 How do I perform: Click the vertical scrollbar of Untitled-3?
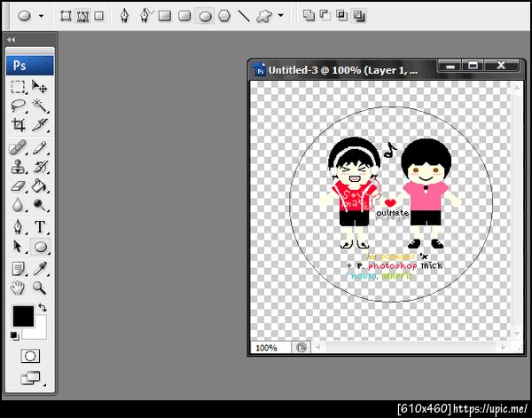(517, 210)
